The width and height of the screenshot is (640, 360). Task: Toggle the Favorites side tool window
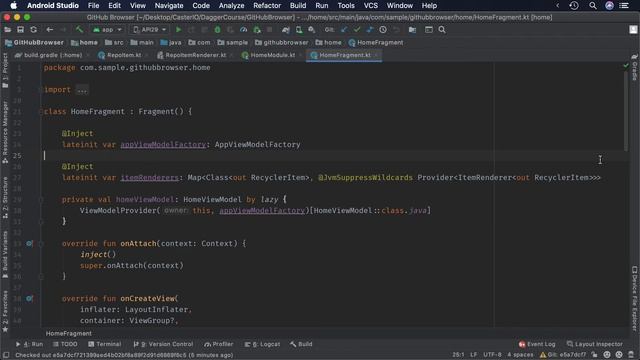(x=5, y=311)
